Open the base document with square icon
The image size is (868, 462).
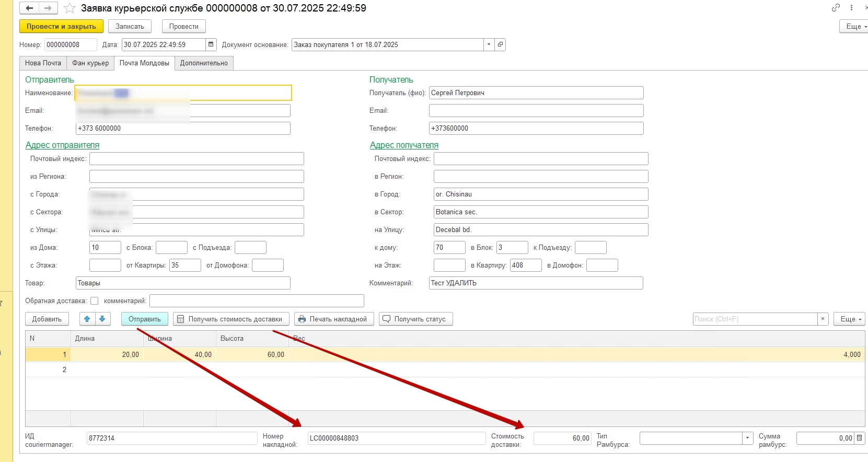click(500, 44)
